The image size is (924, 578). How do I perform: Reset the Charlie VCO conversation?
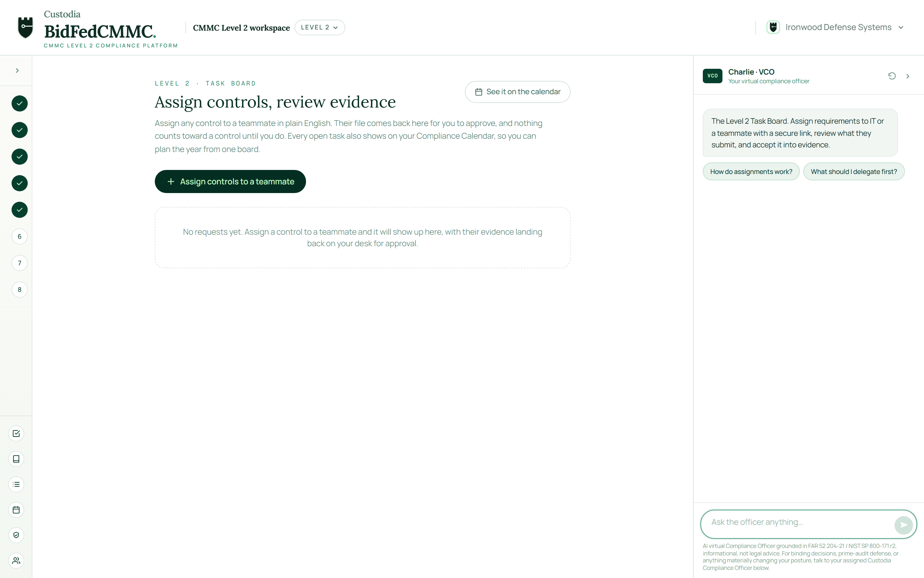(x=892, y=76)
